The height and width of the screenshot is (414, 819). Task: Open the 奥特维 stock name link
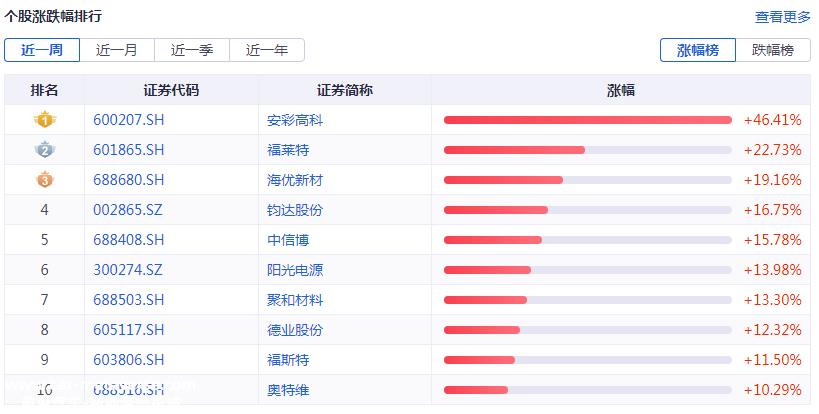pos(288,390)
